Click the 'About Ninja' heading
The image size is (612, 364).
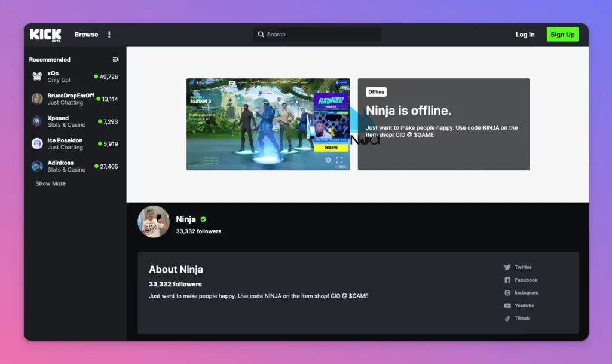[x=176, y=269]
